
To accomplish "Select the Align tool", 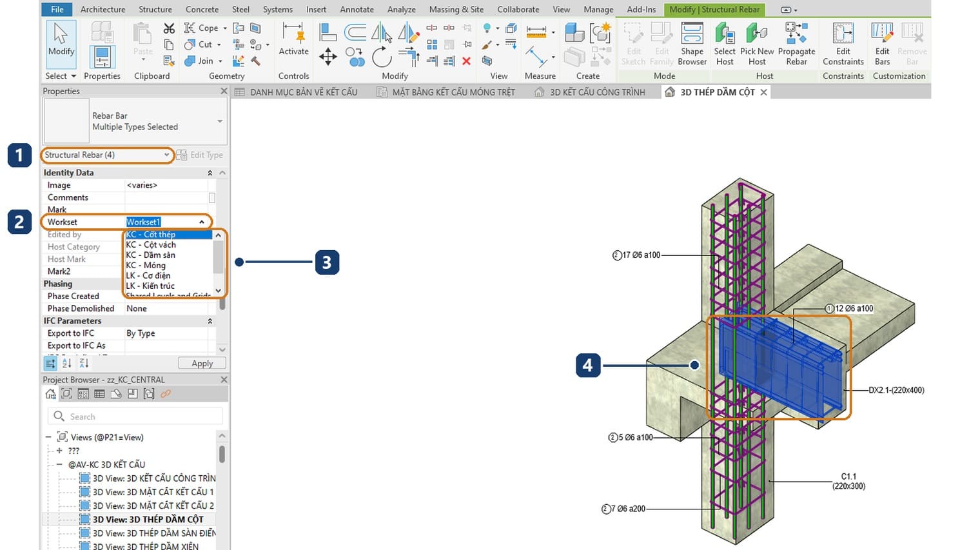I will pos(328,32).
